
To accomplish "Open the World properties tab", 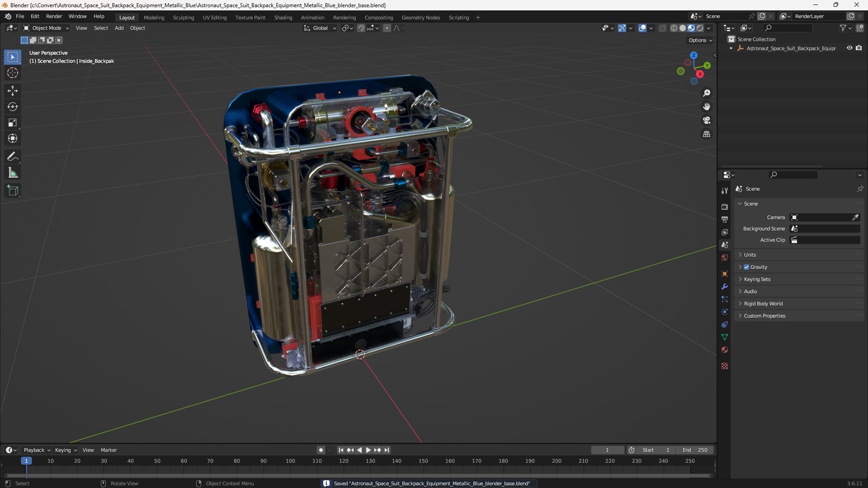I will coord(725,258).
